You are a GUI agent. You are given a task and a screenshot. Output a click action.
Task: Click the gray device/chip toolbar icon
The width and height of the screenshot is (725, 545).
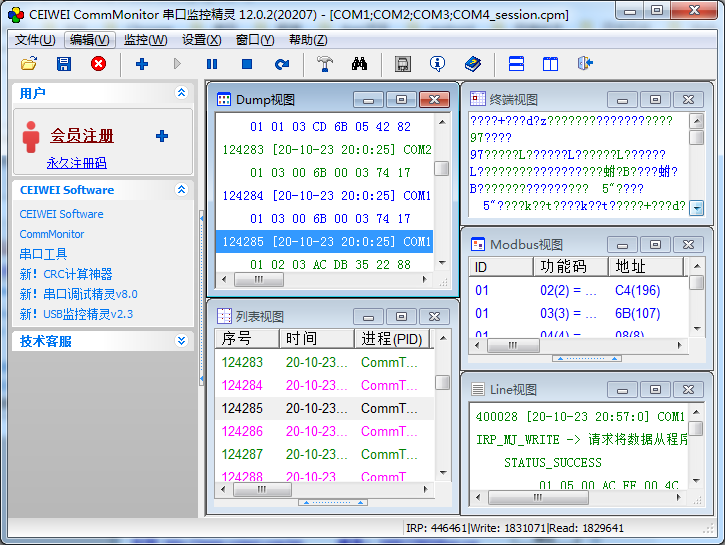tap(403, 64)
